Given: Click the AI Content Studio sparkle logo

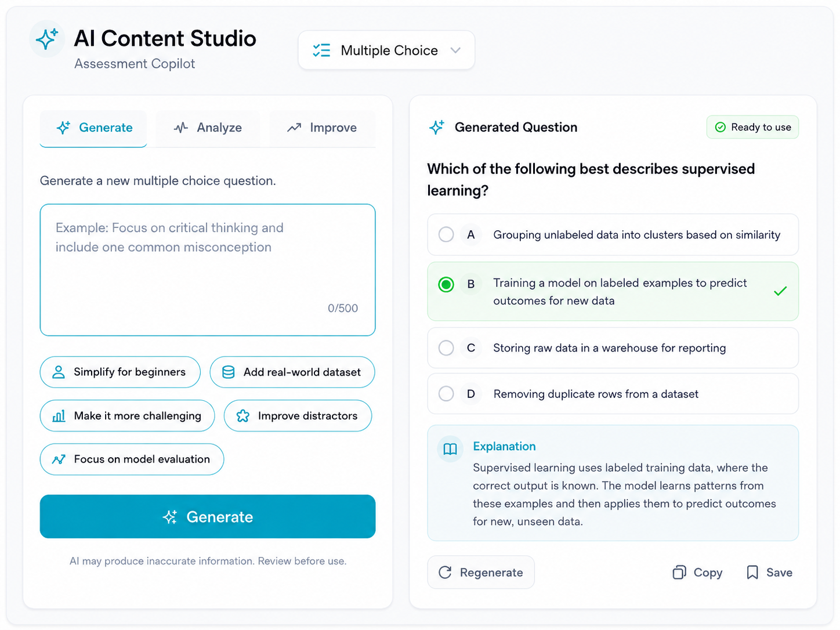Looking at the screenshot, I should point(47,39).
